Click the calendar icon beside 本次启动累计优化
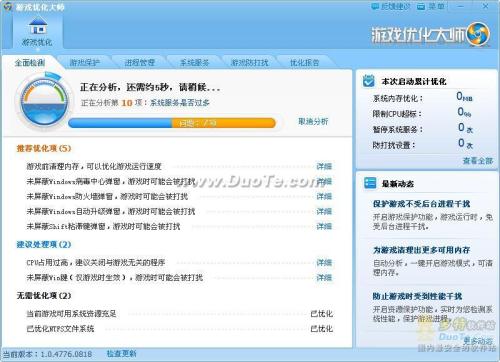 pos(368,81)
